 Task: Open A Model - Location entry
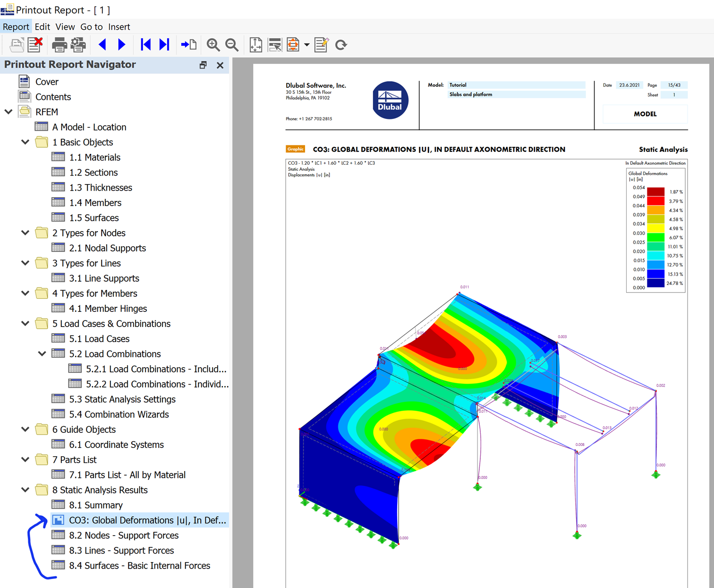pos(89,127)
